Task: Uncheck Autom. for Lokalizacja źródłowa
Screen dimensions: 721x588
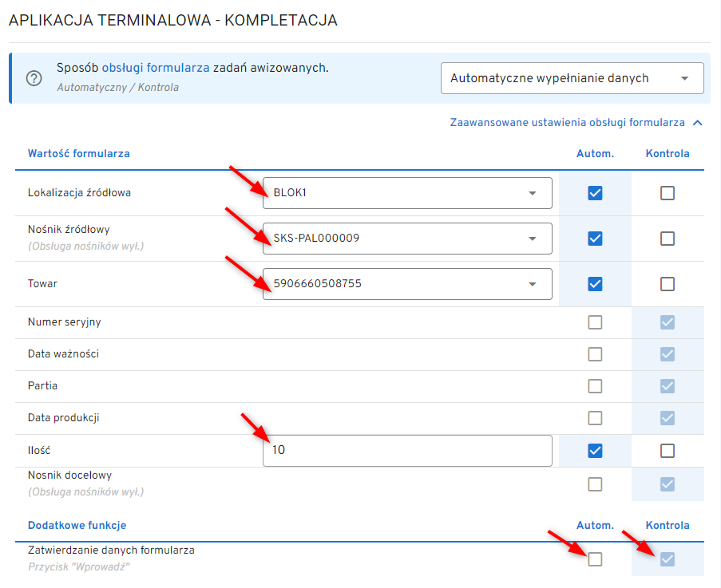Action: point(595,193)
